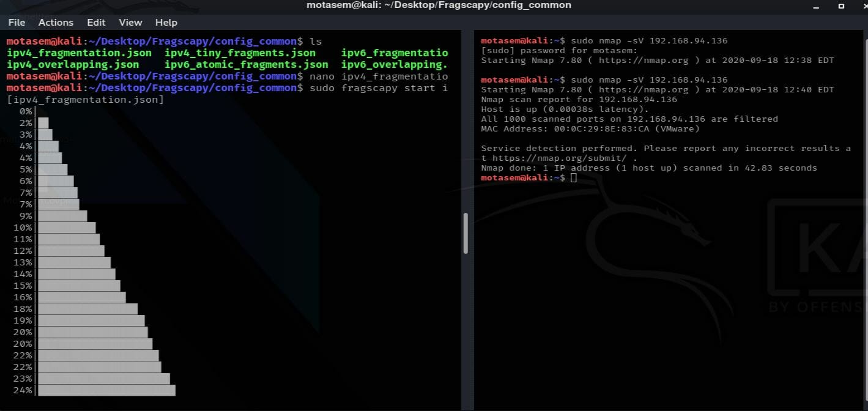This screenshot has width=868, height=411.
Task: Click the 12% progress label
Action: point(22,251)
